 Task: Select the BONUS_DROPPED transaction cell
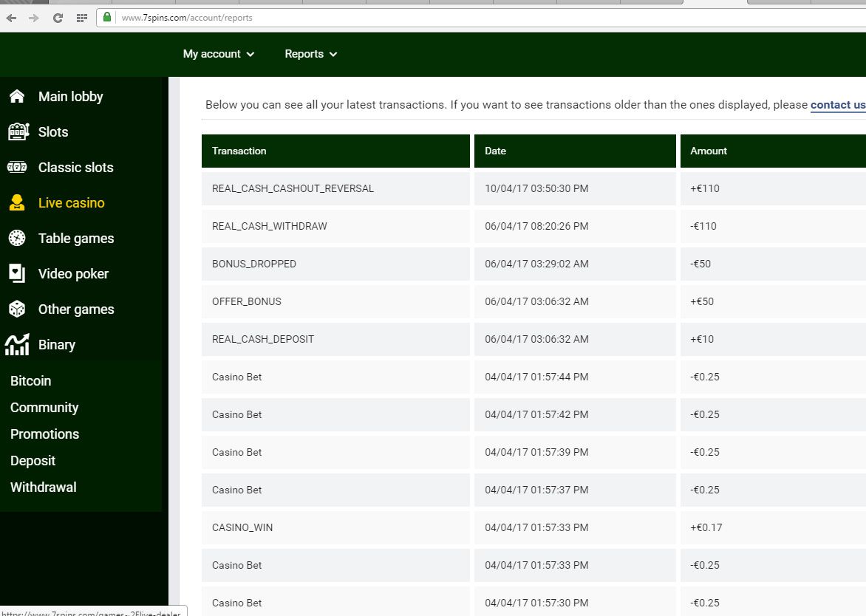click(335, 264)
